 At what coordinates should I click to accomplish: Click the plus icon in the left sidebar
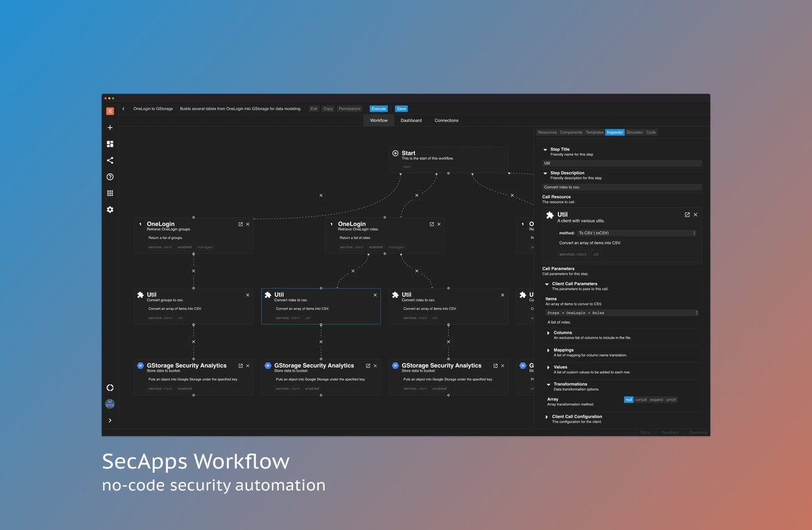[110, 127]
